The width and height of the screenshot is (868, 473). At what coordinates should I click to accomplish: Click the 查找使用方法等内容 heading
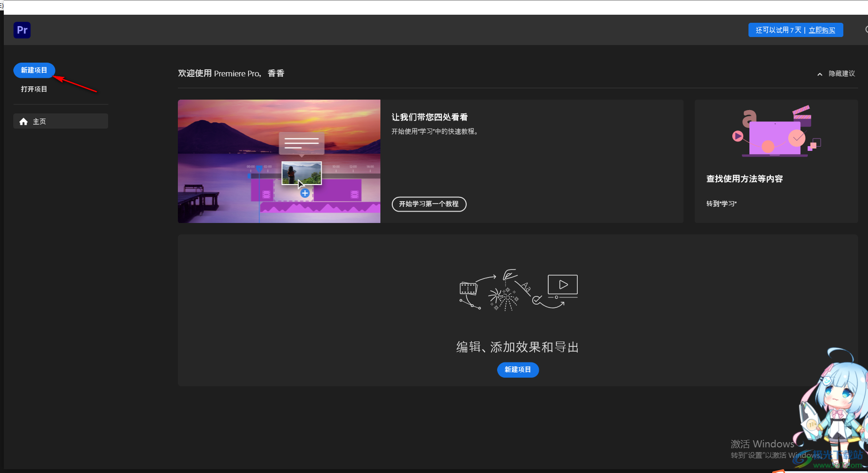pos(744,179)
